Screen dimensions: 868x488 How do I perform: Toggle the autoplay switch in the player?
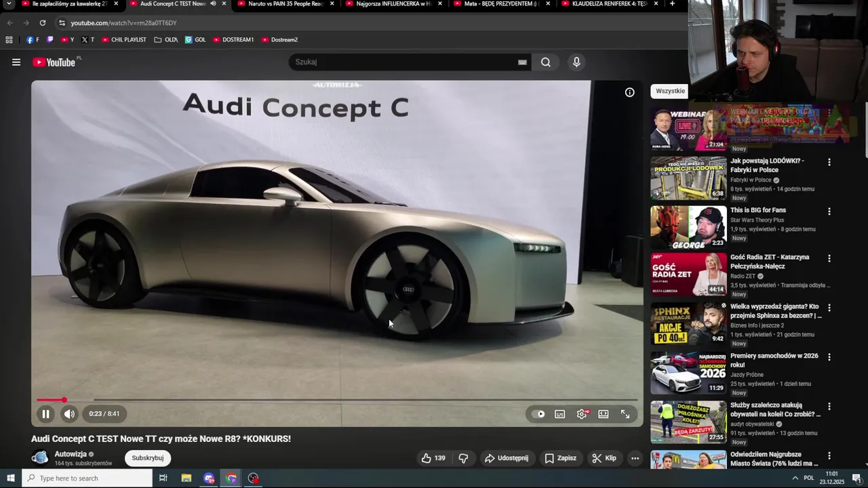click(x=540, y=414)
